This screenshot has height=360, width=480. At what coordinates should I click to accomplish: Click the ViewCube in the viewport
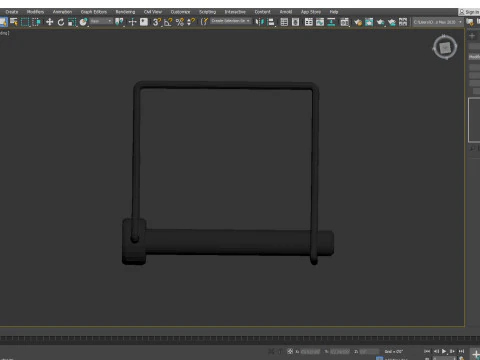click(x=445, y=47)
